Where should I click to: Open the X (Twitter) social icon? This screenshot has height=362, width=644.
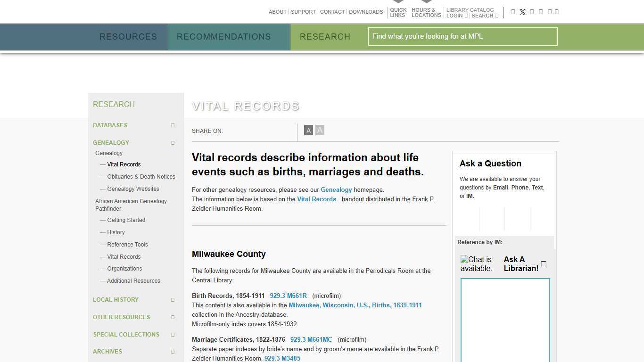click(x=522, y=12)
